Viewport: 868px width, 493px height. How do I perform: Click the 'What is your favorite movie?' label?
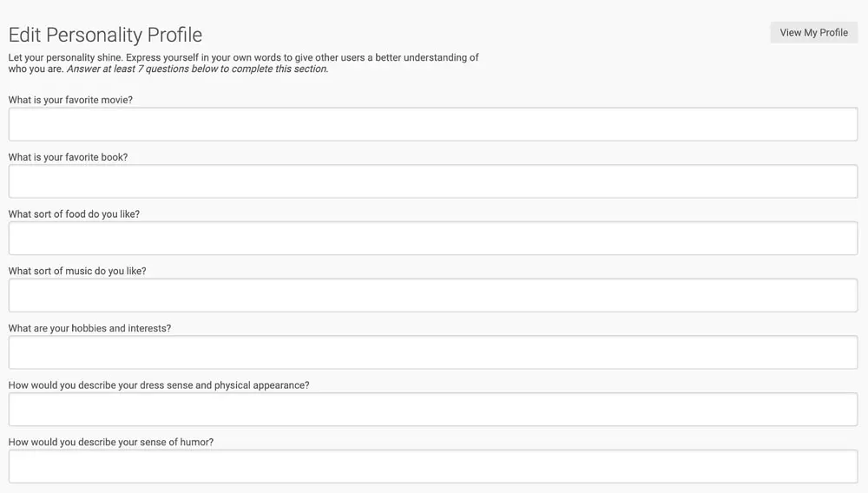coord(70,100)
